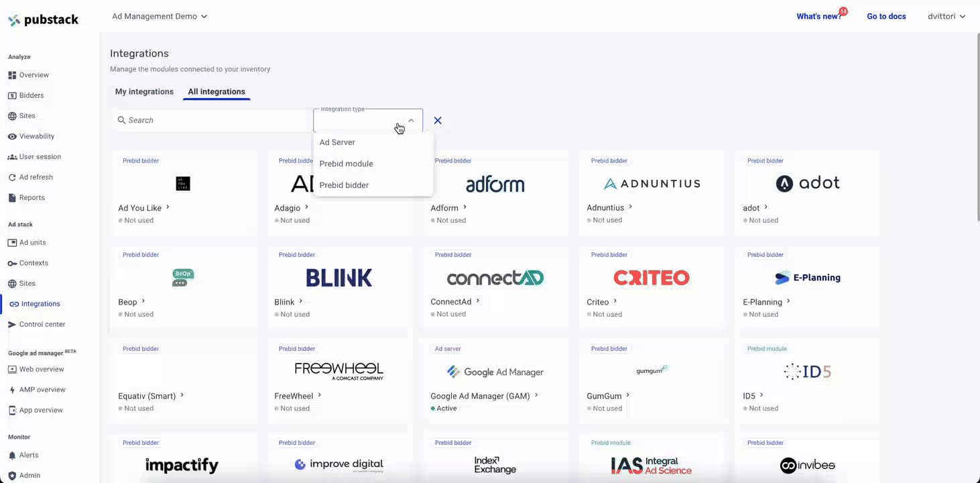This screenshot has width=980, height=483.
Task: Focus the Search integrations field
Action: (209, 120)
